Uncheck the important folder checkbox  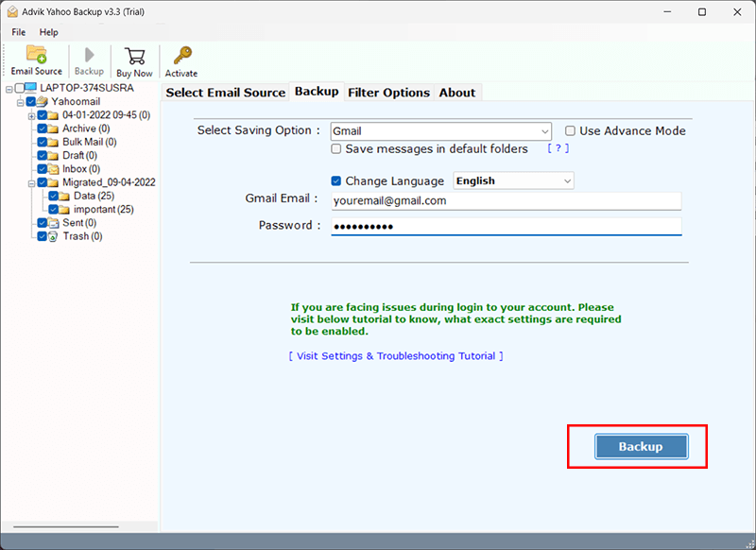tap(53, 210)
